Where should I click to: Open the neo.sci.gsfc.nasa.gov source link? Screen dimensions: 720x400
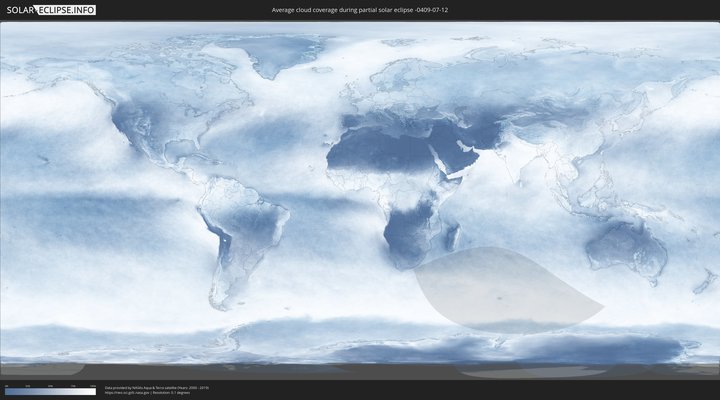tap(127, 393)
